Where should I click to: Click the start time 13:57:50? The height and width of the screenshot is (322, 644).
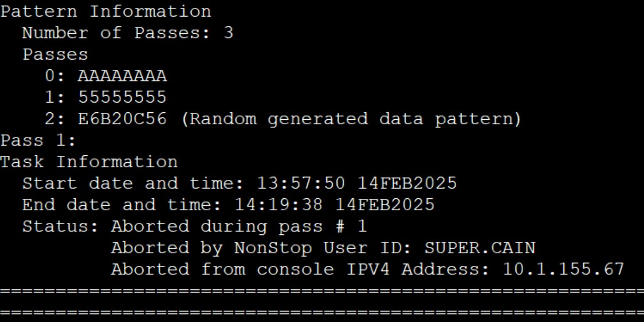301,183
